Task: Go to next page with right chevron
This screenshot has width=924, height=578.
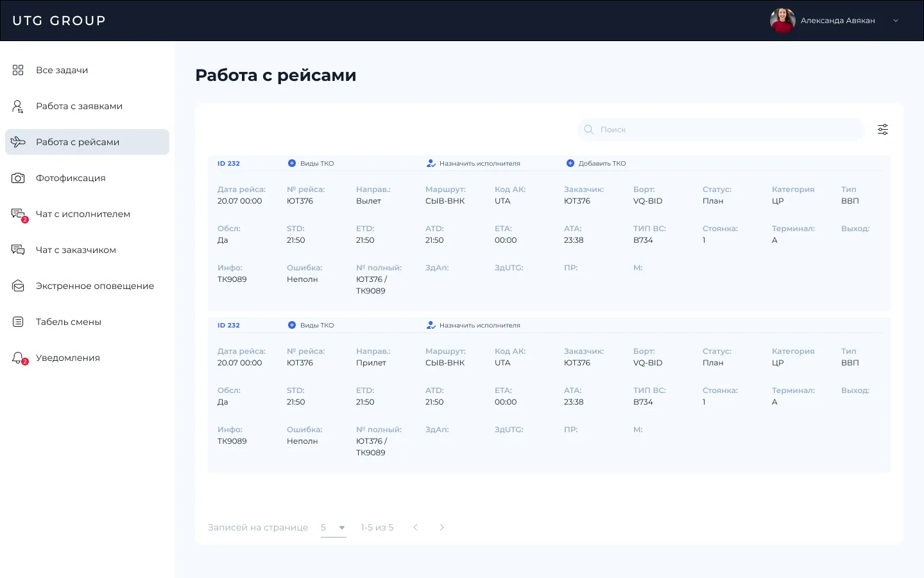Action: pos(441,527)
